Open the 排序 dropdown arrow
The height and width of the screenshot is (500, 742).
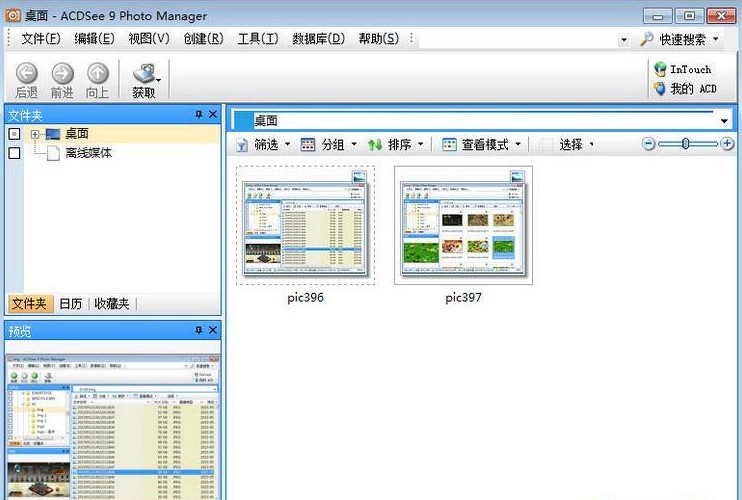click(x=420, y=144)
